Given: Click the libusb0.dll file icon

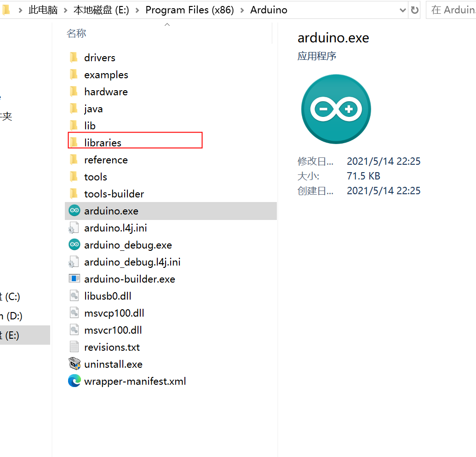Looking at the screenshot, I should click(74, 296).
